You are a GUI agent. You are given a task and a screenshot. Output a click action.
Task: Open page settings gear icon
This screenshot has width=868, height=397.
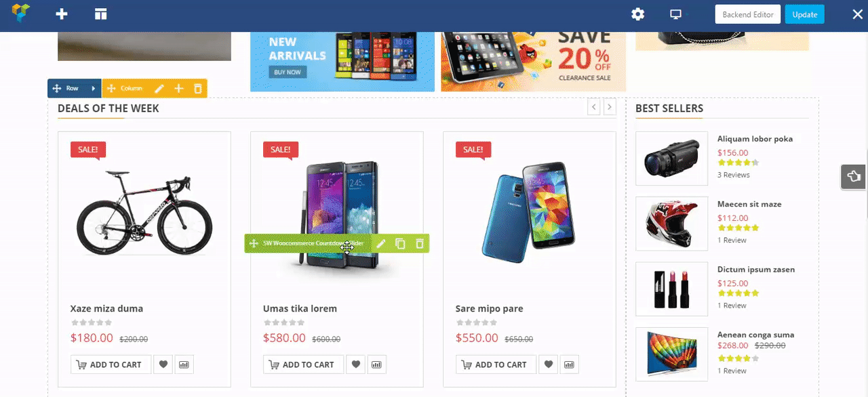(637, 14)
